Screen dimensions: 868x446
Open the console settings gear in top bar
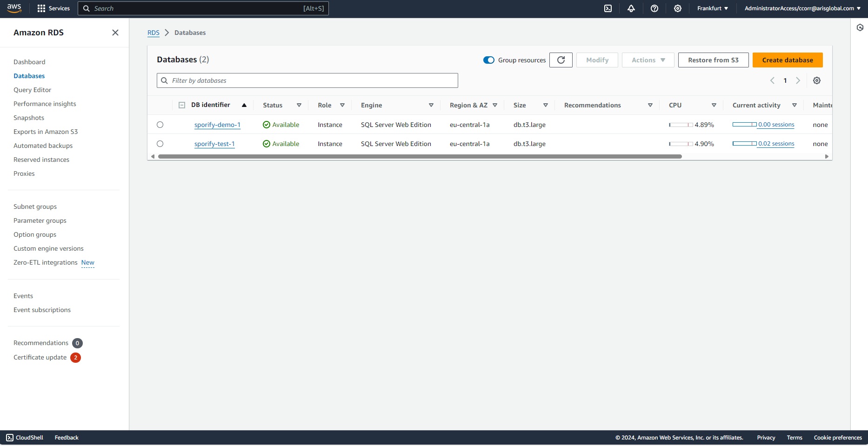coord(678,8)
